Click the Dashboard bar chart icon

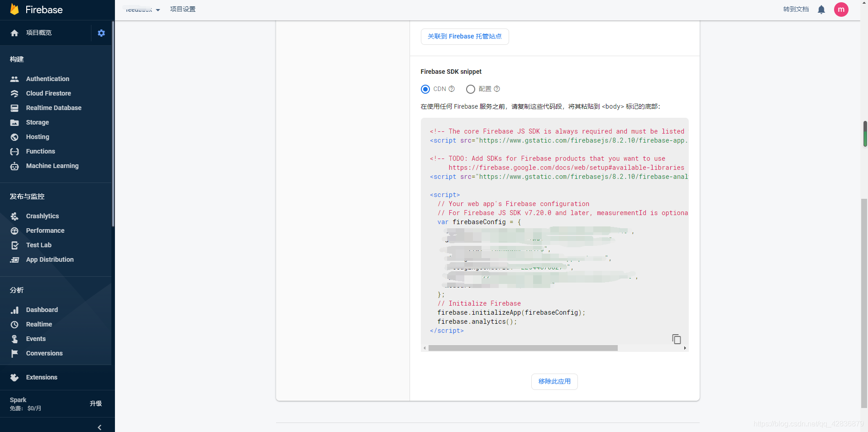(14, 310)
